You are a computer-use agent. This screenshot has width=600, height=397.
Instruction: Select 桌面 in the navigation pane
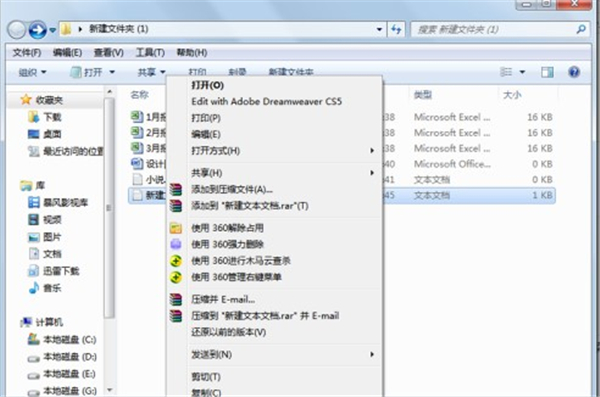point(44,134)
